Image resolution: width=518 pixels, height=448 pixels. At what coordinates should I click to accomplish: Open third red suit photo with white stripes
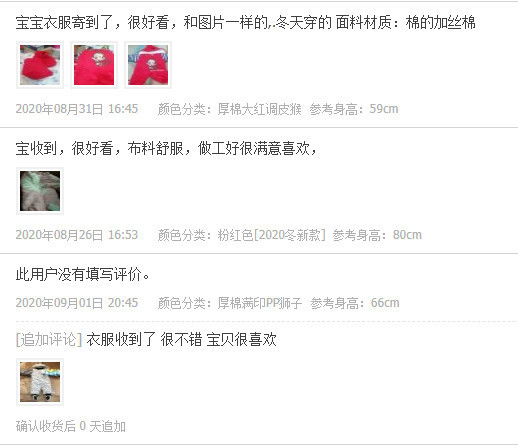148,65
